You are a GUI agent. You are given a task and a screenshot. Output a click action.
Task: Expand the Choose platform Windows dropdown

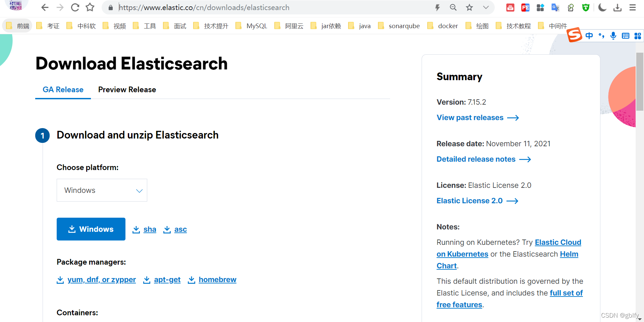[102, 190]
